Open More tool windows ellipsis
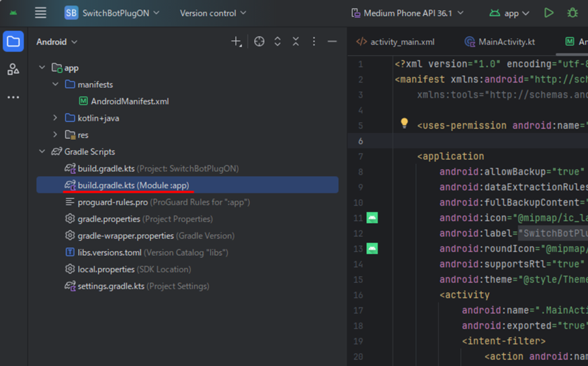The height and width of the screenshot is (366, 588). click(13, 98)
